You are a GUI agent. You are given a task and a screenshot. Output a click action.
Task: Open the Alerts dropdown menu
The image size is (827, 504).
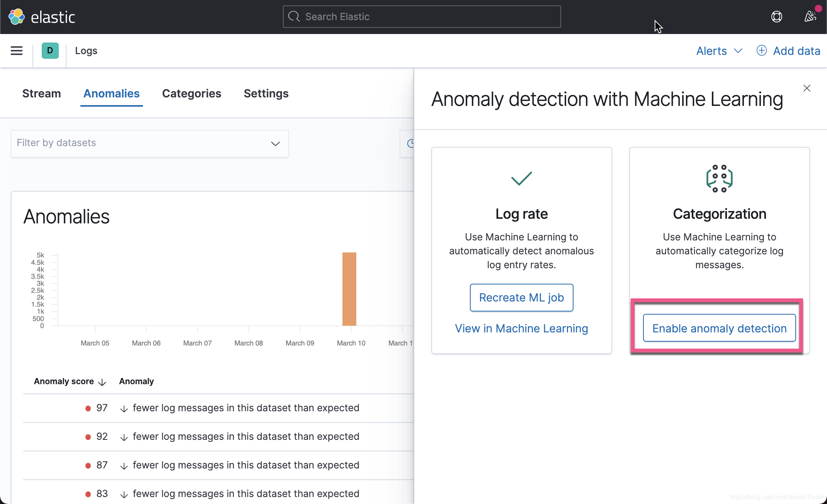click(x=719, y=51)
